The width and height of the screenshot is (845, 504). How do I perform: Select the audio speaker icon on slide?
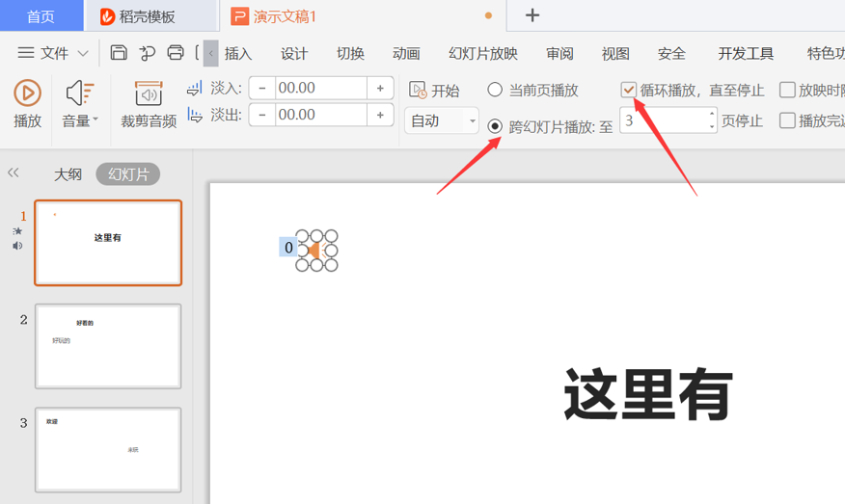pos(316,250)
